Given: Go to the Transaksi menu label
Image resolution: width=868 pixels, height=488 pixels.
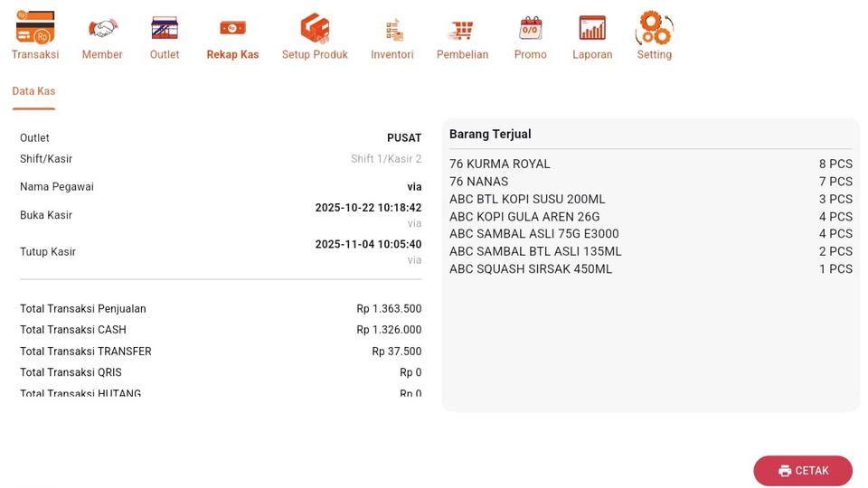Looking at the screenshot, I should 35,54.
